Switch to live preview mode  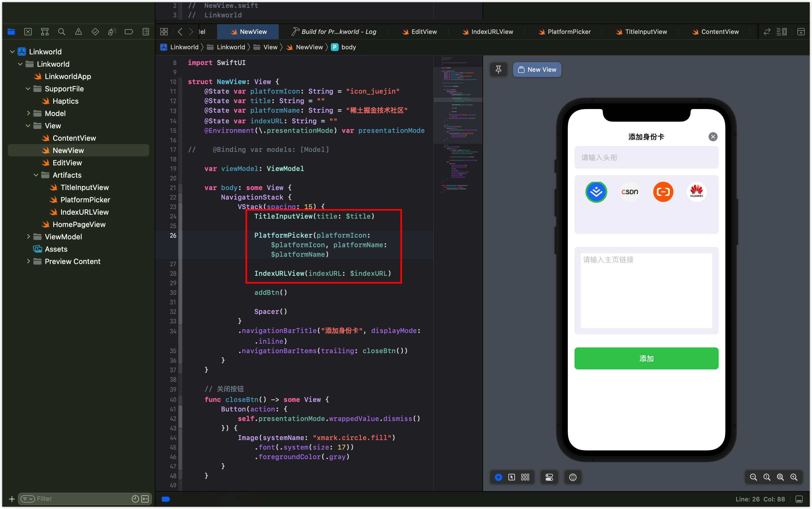499,477
